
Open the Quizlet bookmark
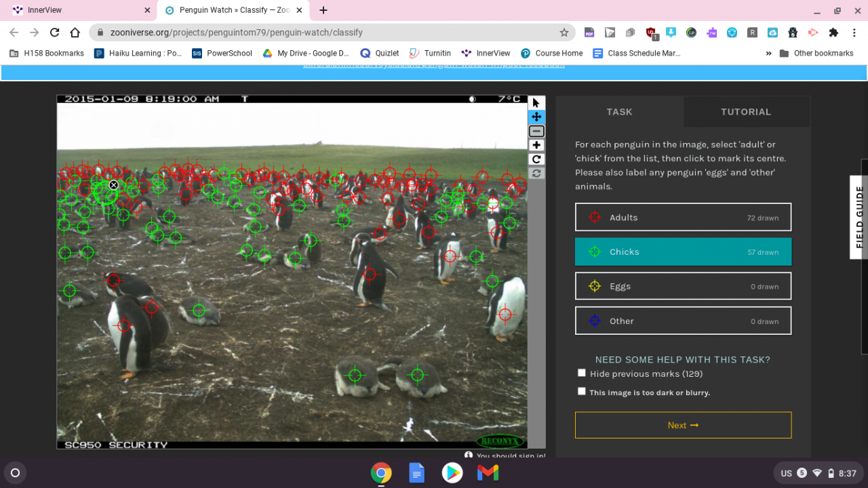380,53
